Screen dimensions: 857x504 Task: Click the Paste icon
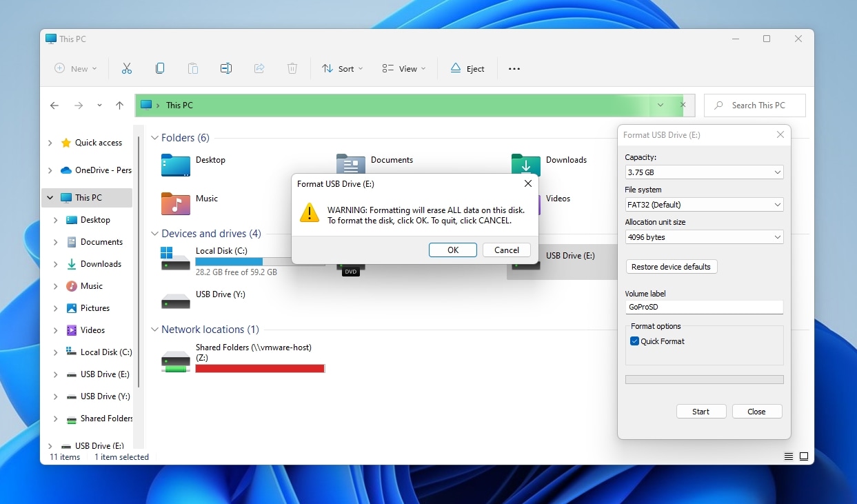[192, 68]
